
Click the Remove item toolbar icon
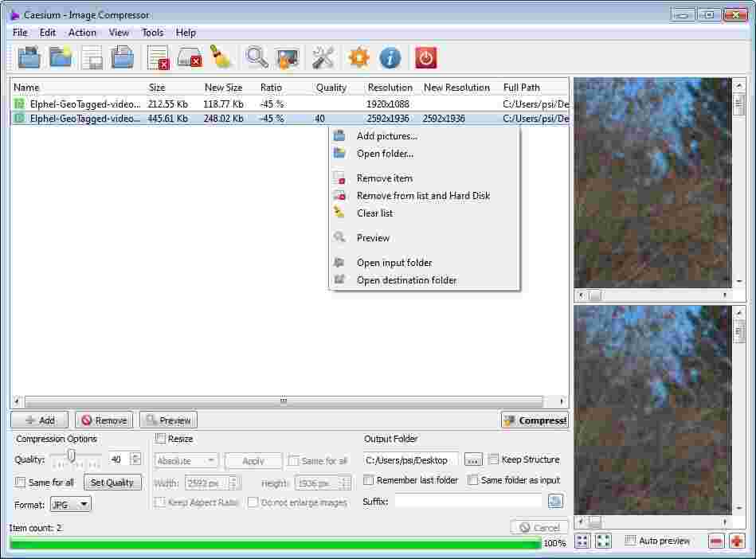158,57
